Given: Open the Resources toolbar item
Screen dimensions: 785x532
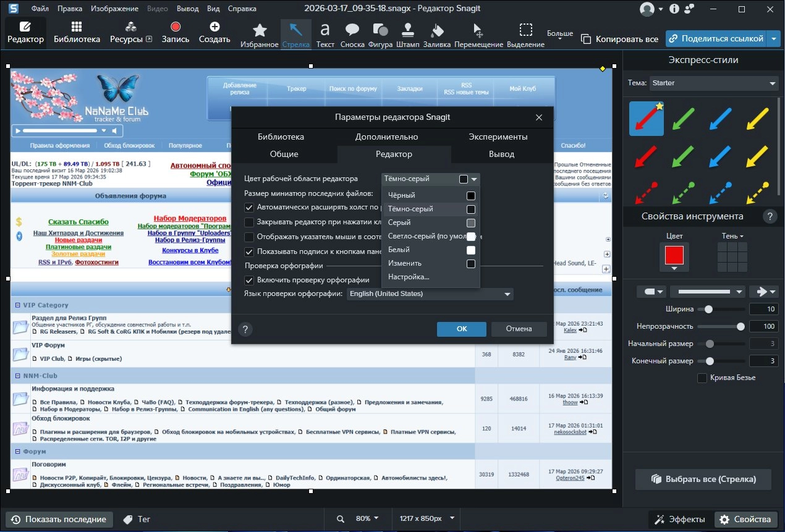Looking at the screenshot, I should [x=130, y=33].
